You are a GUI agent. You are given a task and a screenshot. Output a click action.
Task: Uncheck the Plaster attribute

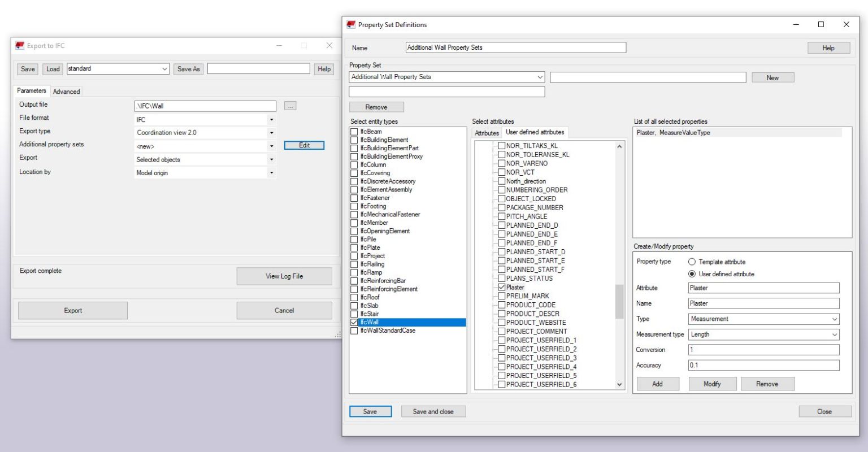[x=501, y=287]
